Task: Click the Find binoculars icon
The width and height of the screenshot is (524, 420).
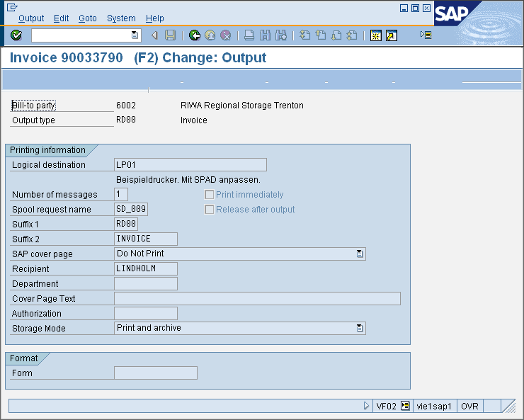Action: pyautogui.click(x=265, y=35)
